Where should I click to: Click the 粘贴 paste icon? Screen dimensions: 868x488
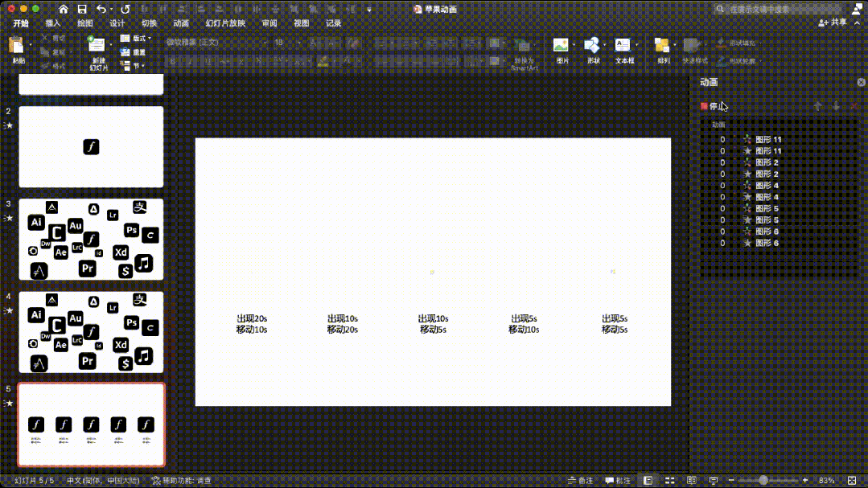tap(17, 46)
